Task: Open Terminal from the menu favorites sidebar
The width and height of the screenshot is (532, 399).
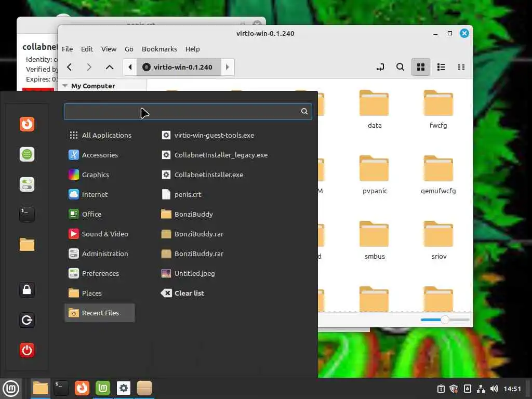Action: pos(27,215)
